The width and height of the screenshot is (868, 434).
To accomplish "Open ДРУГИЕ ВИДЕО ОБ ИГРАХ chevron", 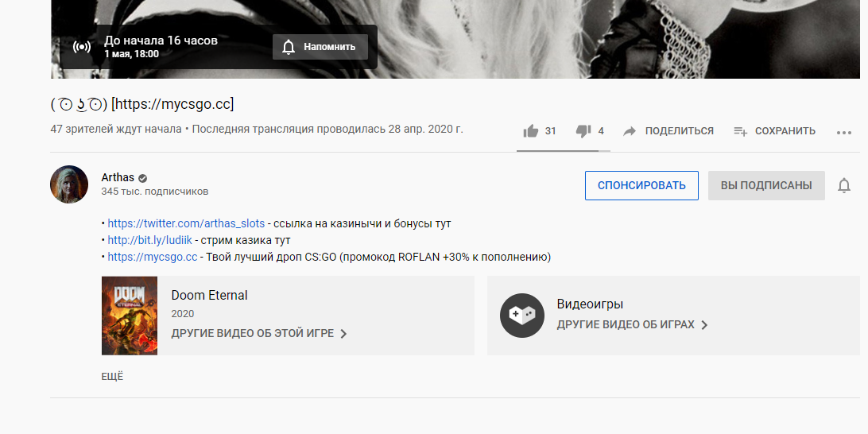I will 704,325.
